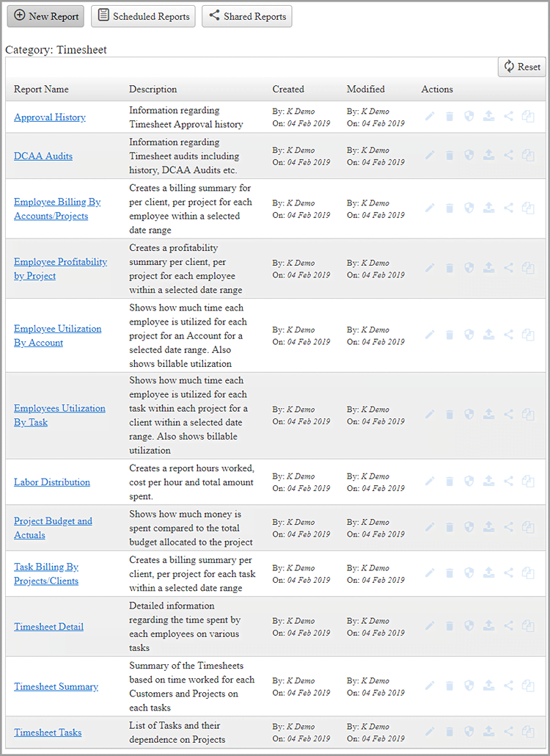Click the shield icon for Labor Distribution
This screenshot has height=756, width=550.
pos(469,481)
